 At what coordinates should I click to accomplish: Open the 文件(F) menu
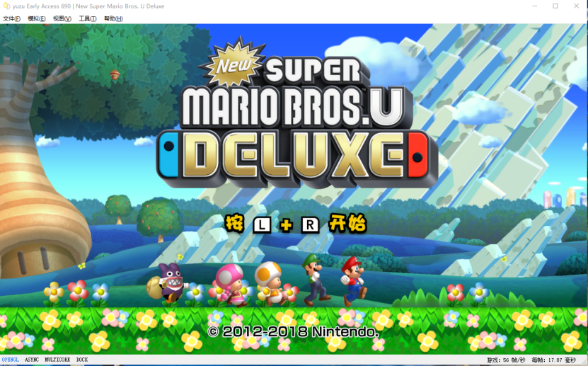point(11,18)
